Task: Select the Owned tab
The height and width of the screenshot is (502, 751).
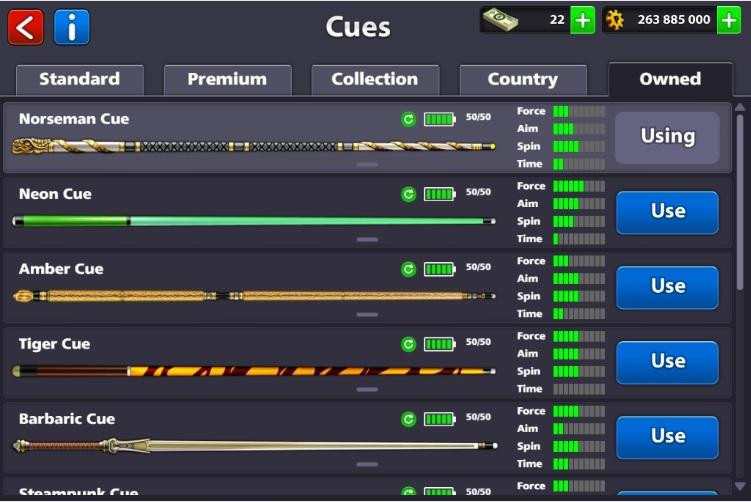Action: 670,79
